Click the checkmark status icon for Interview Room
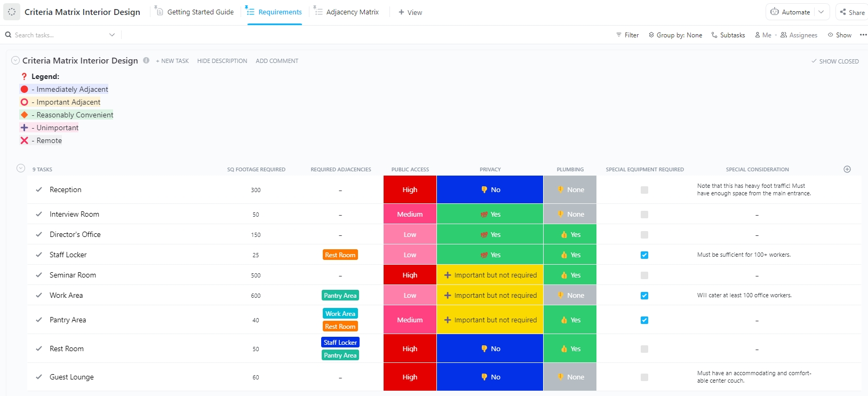The width and height of the screenshot is (868, 396). pyautogui.click(x=39, y=214)
